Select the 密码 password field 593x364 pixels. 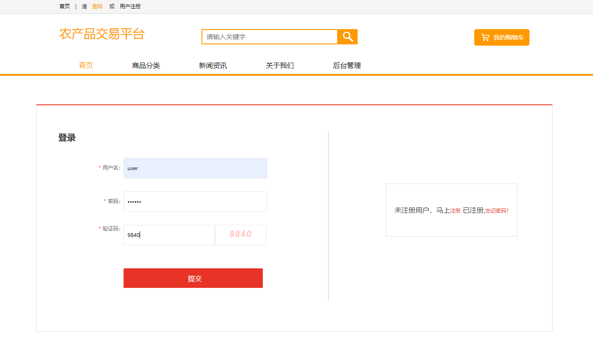(x=195, y=201)
